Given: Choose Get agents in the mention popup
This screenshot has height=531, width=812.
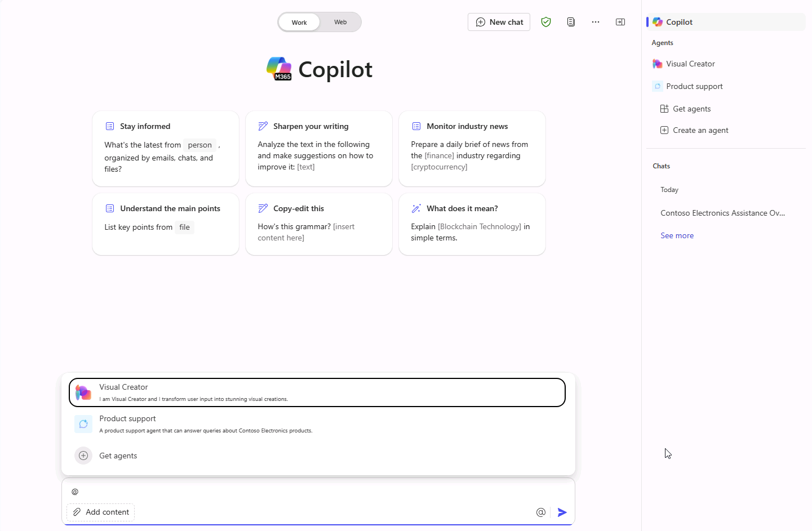Looking at the screenshot, I should pyautogui.click(x=317, y=456).
